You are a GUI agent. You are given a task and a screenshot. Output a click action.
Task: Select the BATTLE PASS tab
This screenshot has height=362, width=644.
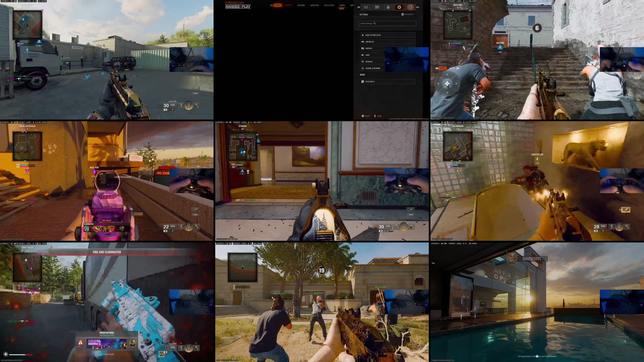pos(329,5)
